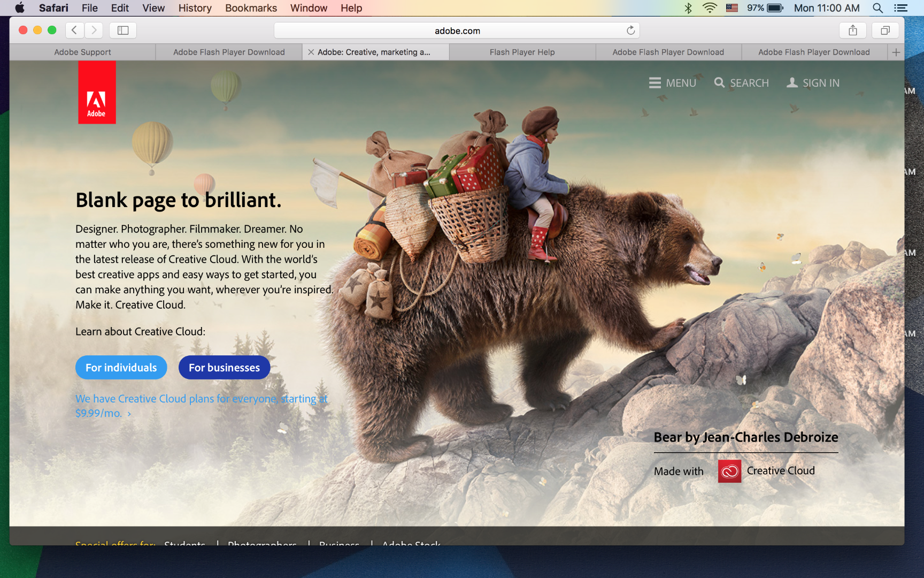Go forward with Safari's forward arrow
This screenshot has height=578, width=924.
[x=94, y=31]
